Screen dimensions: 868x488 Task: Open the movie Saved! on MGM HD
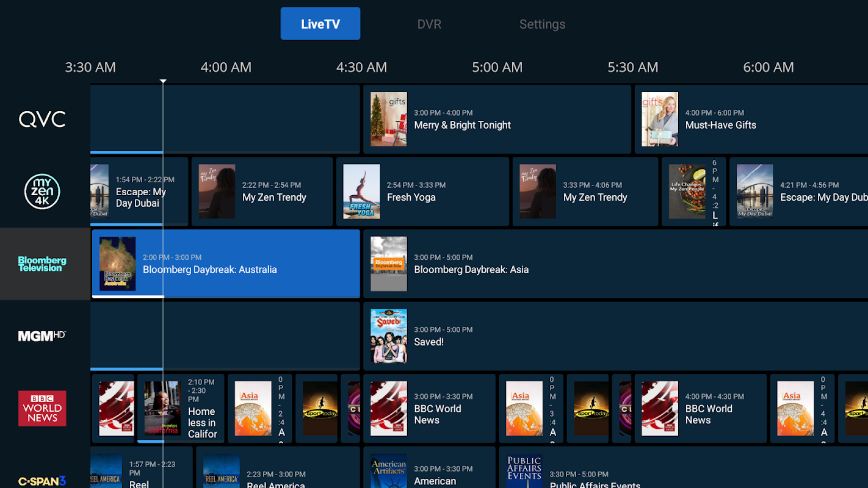pos(615,336)
